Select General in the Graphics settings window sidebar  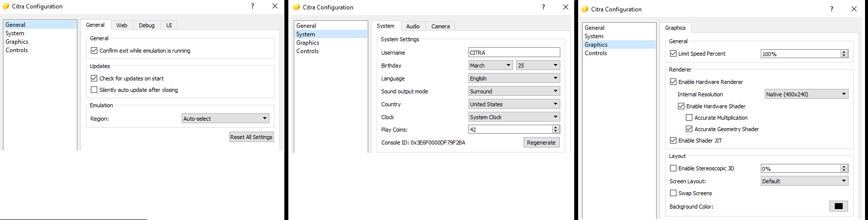(x=619, y=28)
